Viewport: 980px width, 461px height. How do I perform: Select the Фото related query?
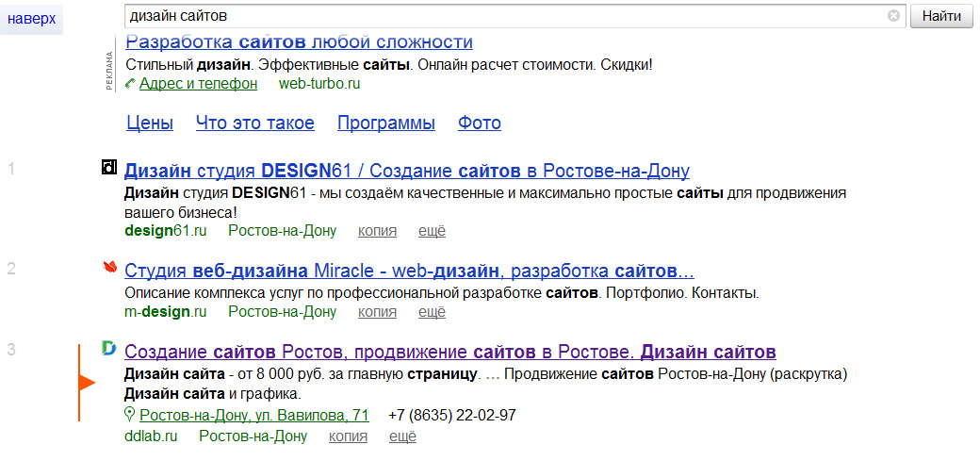(480, 123)
